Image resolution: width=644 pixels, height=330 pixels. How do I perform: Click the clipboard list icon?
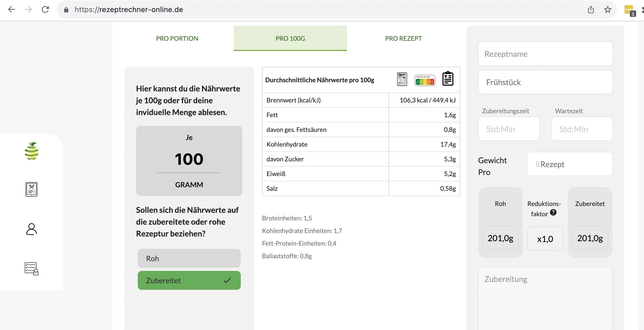pos(448,79)
